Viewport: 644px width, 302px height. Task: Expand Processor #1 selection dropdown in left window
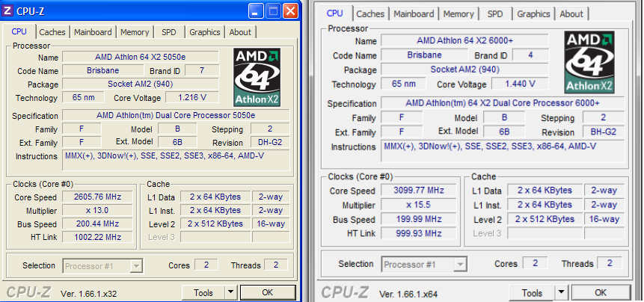click(137, 266)
